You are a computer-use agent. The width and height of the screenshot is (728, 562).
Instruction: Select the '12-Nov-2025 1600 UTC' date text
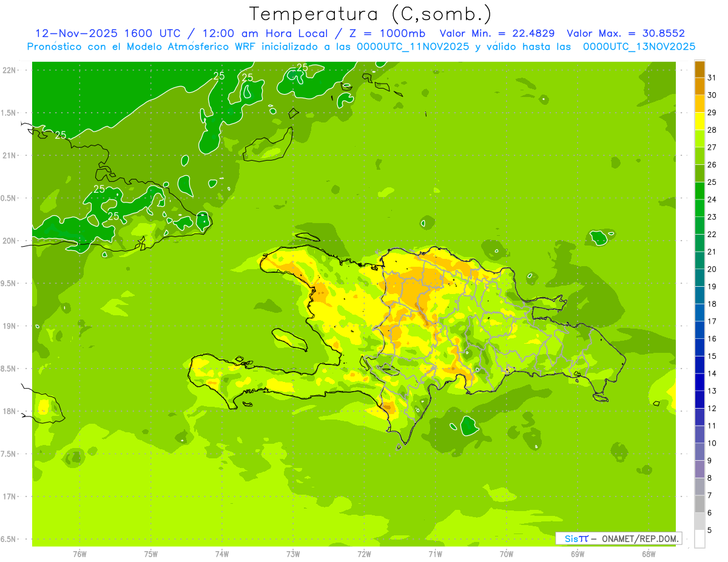pos(108,33)
